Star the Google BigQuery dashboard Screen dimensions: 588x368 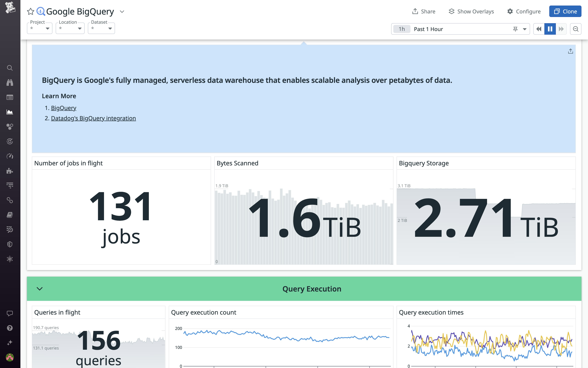point(31,11)
